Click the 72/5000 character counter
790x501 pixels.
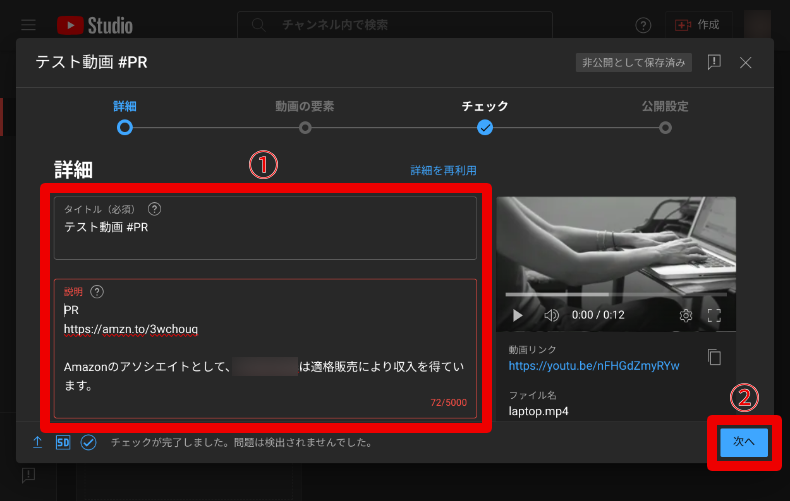point(448,402)
